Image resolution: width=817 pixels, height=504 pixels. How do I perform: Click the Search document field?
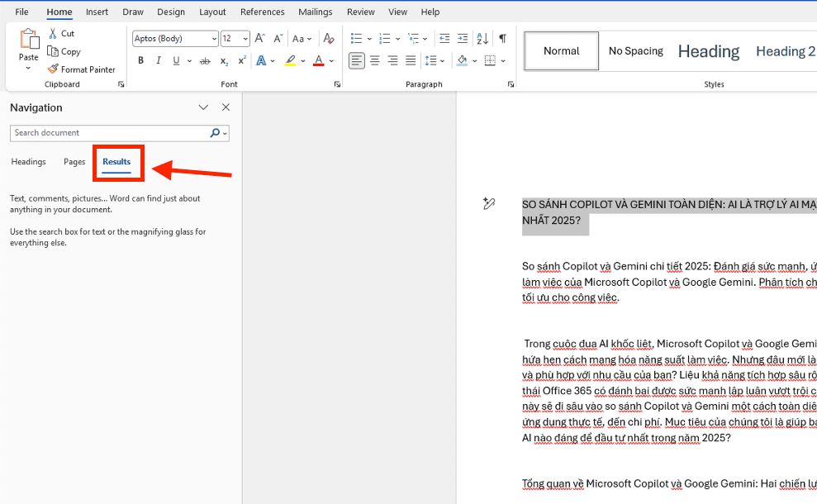(x=107, y=133)
